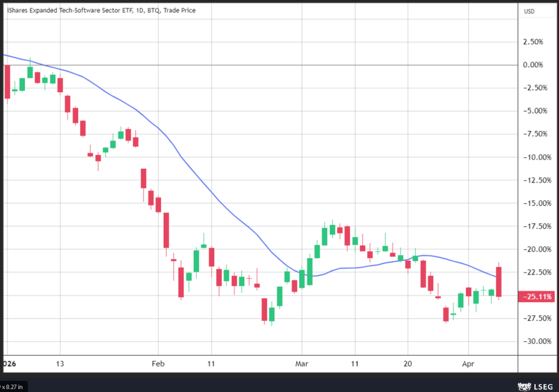Click the 'Feb' date axis label

pyautogui.click(x=158, y=364)
